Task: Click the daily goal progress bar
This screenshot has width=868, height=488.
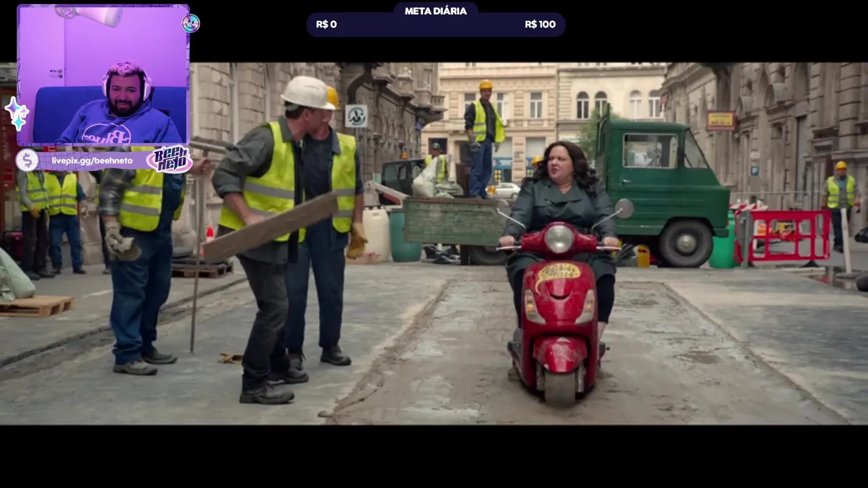Action: pos(435,24)
